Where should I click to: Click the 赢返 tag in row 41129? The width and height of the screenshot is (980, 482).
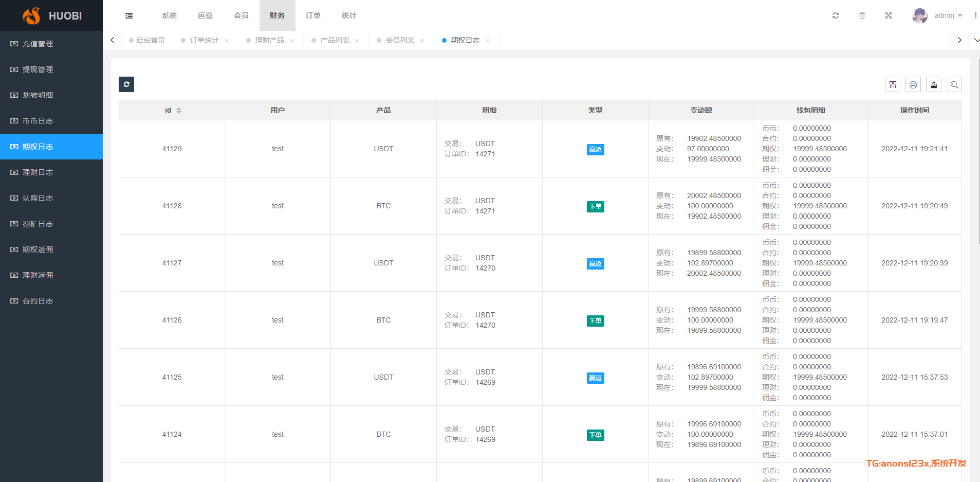(595, 150)
